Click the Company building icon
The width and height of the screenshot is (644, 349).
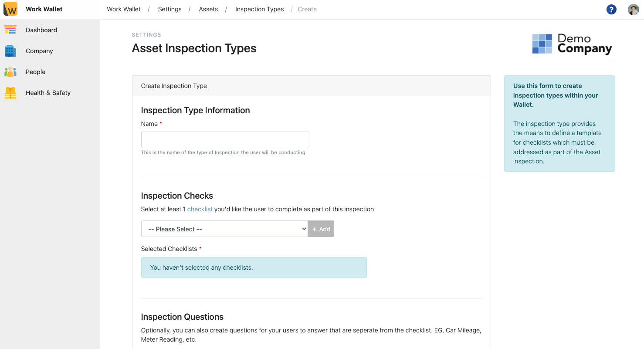click(x=10, y=51)
